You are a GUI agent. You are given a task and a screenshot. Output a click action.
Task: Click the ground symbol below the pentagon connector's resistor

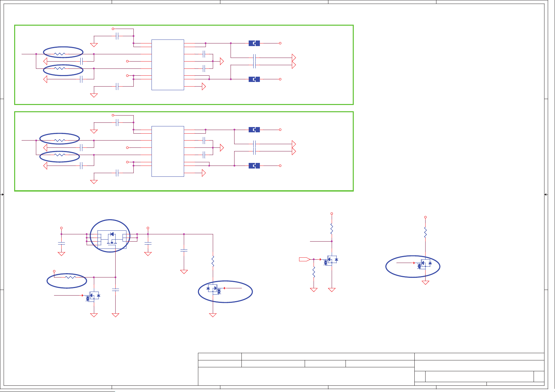click(x=314, y=290)
